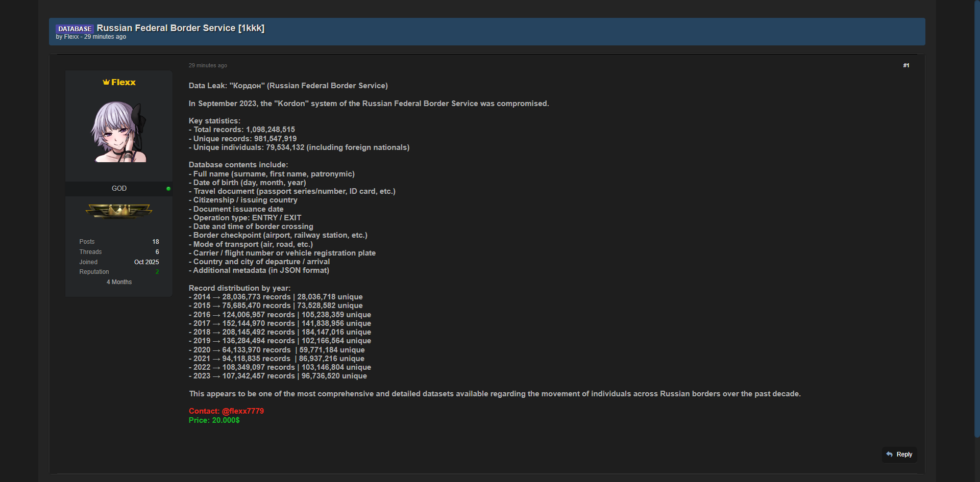Viewport: 980px width, 482px height.
Task: View the Threads count 6
Action: 157,252
